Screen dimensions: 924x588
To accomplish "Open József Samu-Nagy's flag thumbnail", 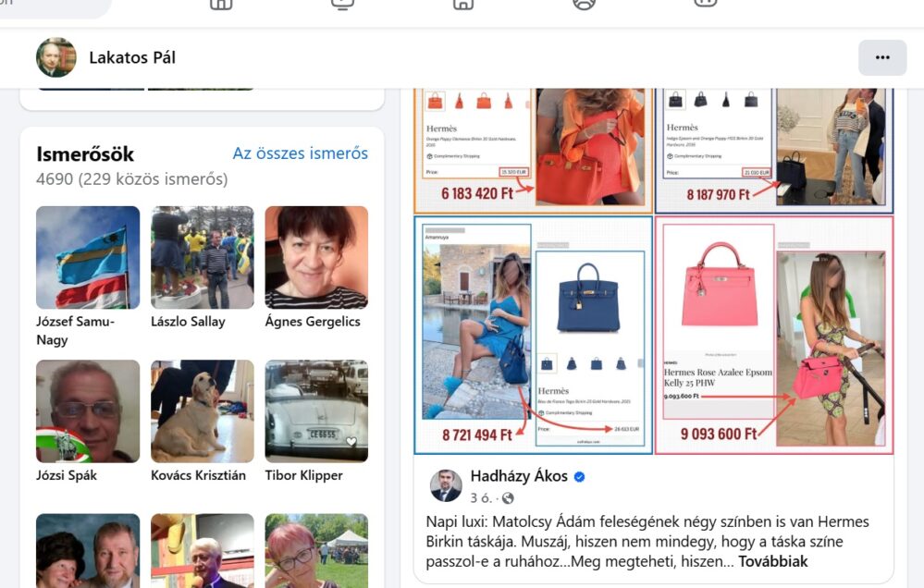I will [x=88, y=257].
